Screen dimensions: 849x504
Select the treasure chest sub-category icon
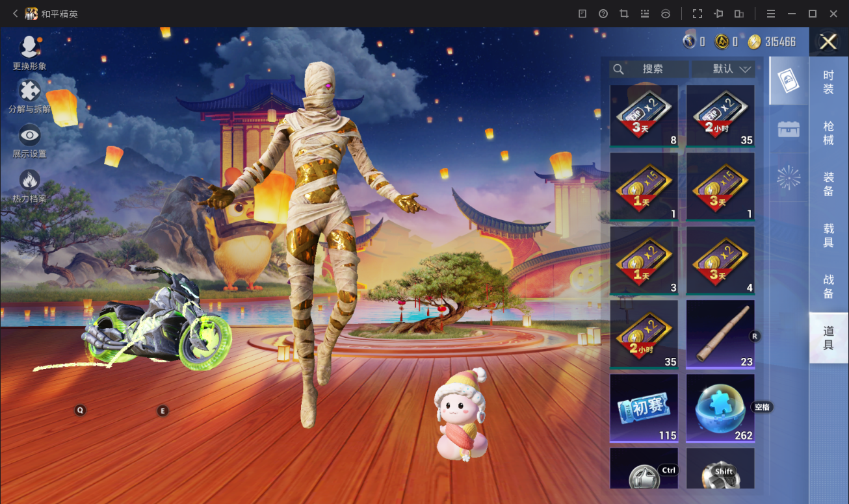tap(789, 129)
